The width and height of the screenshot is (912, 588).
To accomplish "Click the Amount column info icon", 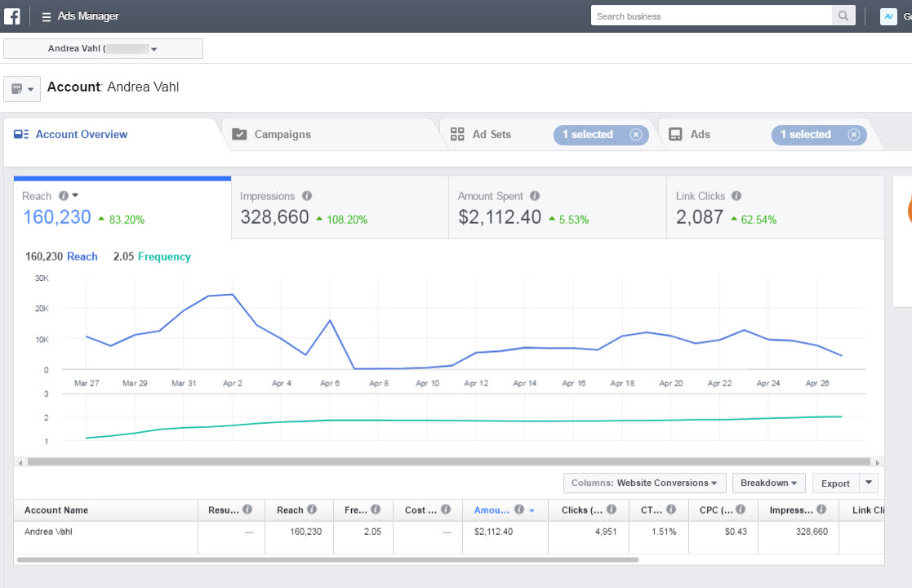I will pos(519,510).
